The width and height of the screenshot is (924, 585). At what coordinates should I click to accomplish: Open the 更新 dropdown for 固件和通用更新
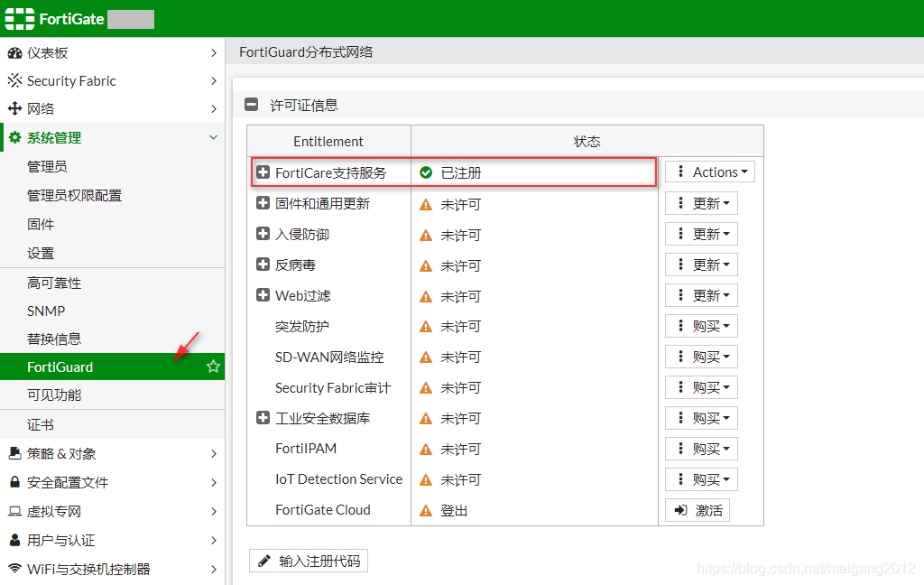pyautogui.click(x=701, y=203)
